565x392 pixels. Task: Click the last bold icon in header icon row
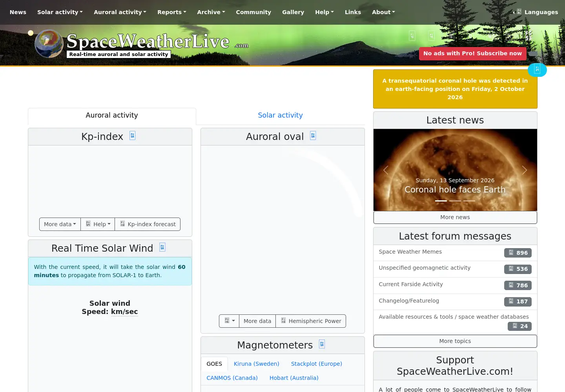(x=529, y=36)
